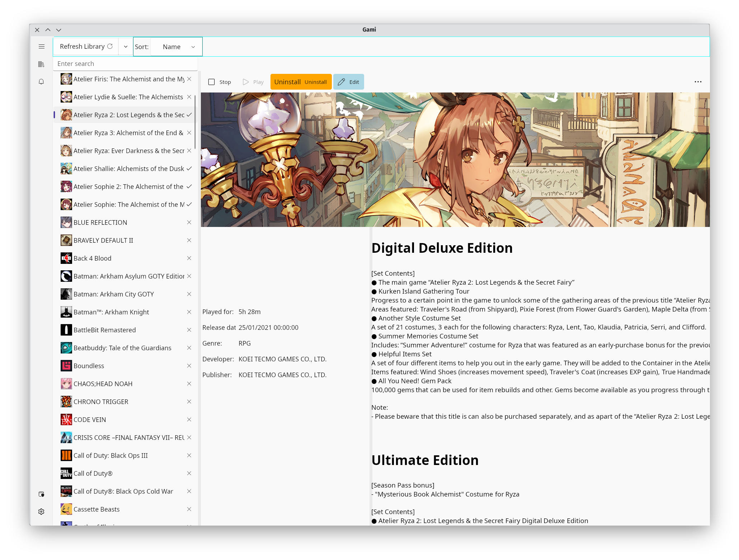
Task: Expand the dropdown beside Refresh Library
Action: [x=125, y=46]
